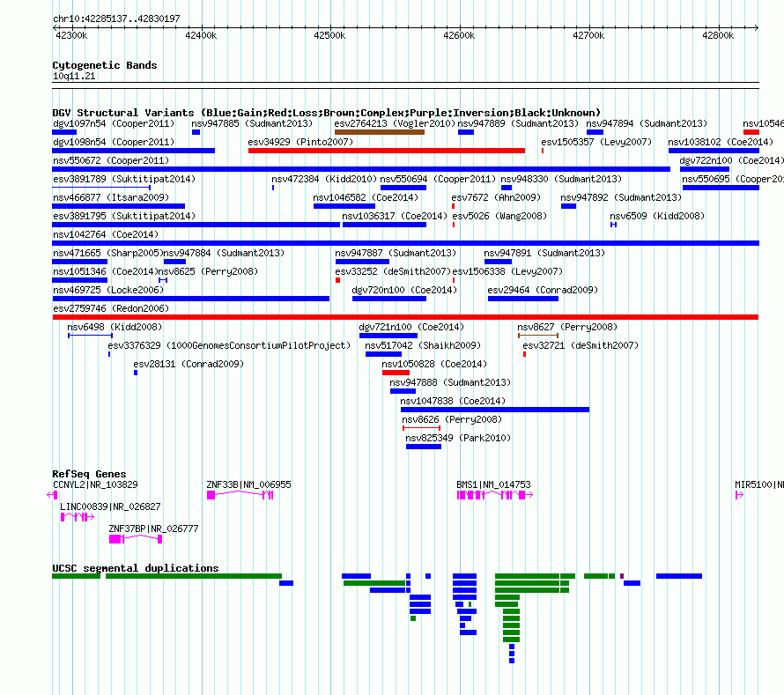Select nsv550694 (Cooper2011) variant label
784x695 pixels.
tap(438, 179)
